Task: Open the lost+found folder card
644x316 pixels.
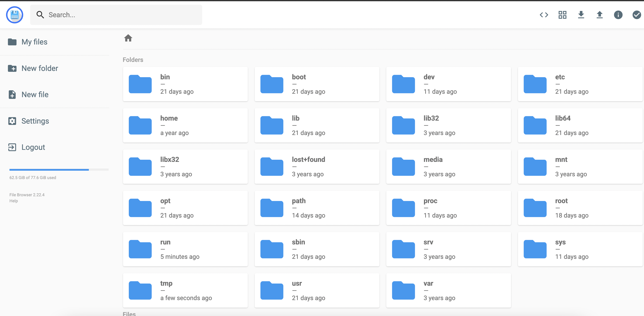Action: click(317, 166)
